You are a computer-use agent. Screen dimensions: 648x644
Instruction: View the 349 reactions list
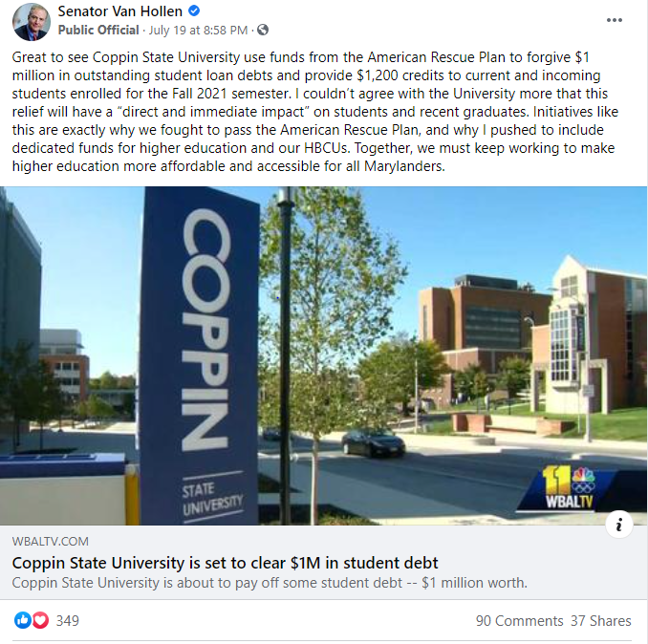point(67,620)
